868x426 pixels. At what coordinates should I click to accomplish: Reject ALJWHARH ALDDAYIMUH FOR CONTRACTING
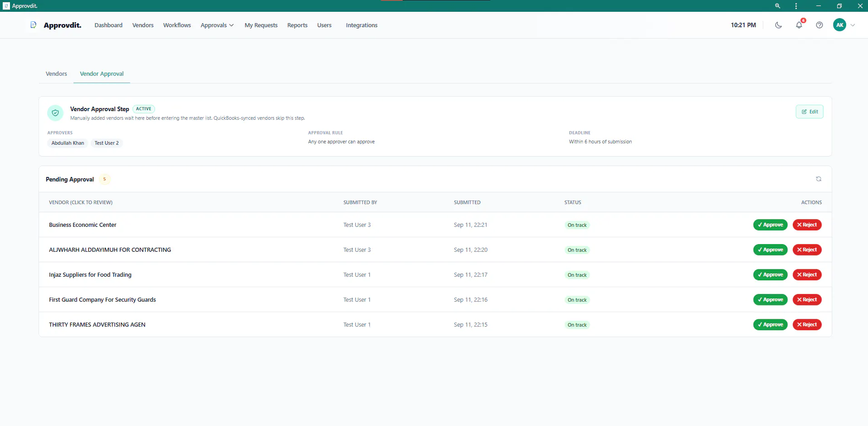pos(807,250)
